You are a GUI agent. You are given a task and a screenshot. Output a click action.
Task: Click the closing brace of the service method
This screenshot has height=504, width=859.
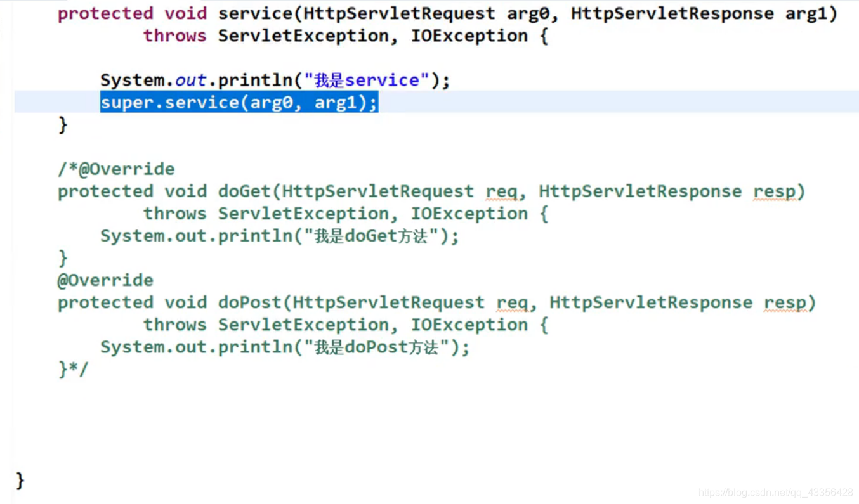(x=62, y=125)
